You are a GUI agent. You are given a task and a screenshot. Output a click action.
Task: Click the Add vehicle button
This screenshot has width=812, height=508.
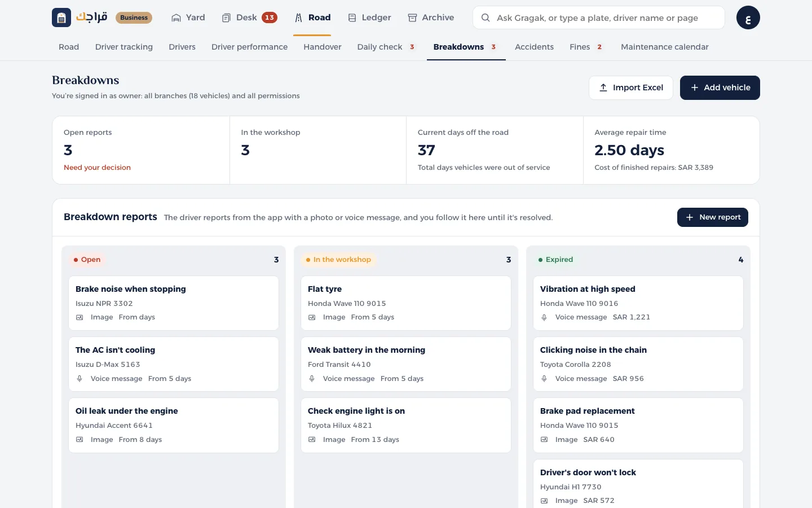pos(720,87)
